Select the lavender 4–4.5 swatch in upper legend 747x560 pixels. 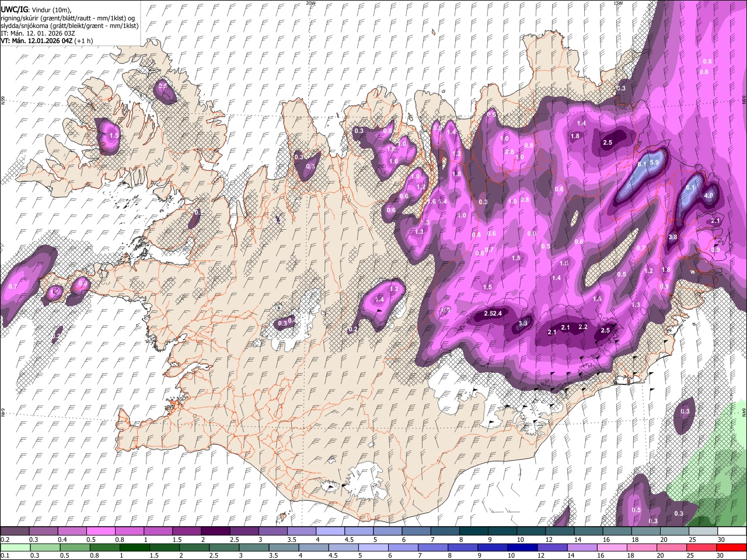[x=330, y=531]
